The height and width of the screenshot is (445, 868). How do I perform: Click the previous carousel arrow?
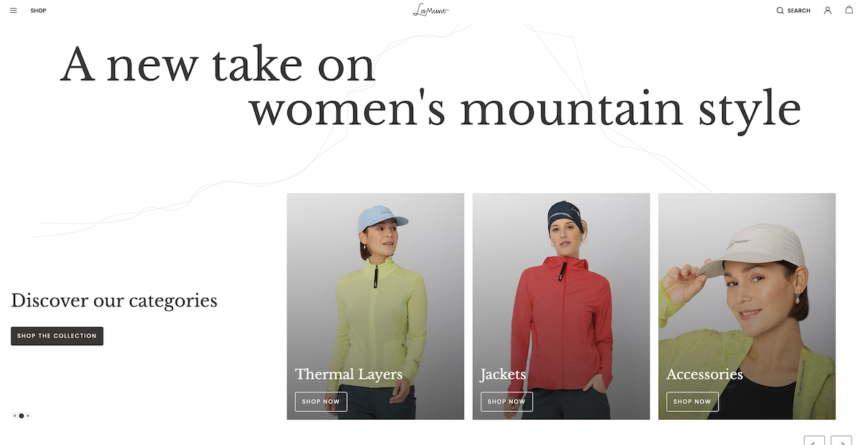(x=814, y=441)
